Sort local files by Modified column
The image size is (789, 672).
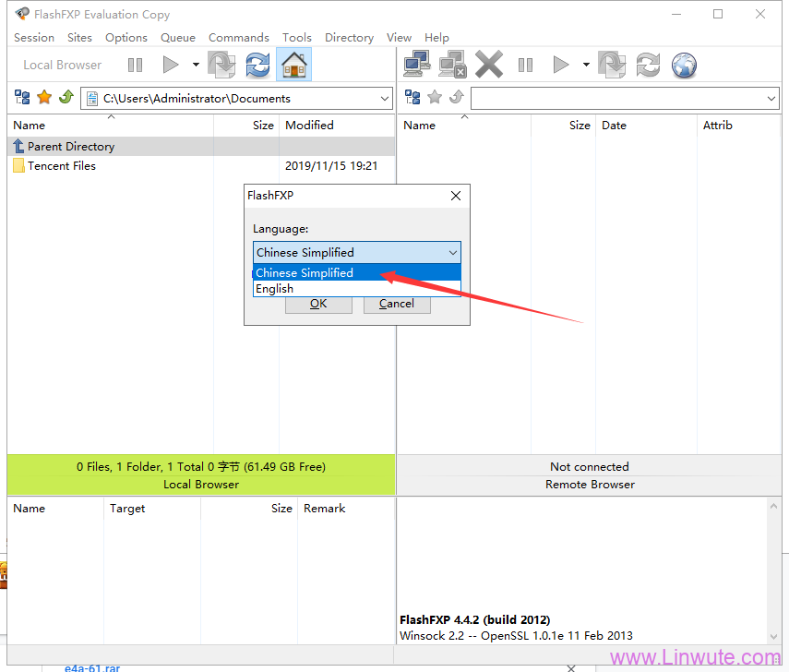(337, 126)
